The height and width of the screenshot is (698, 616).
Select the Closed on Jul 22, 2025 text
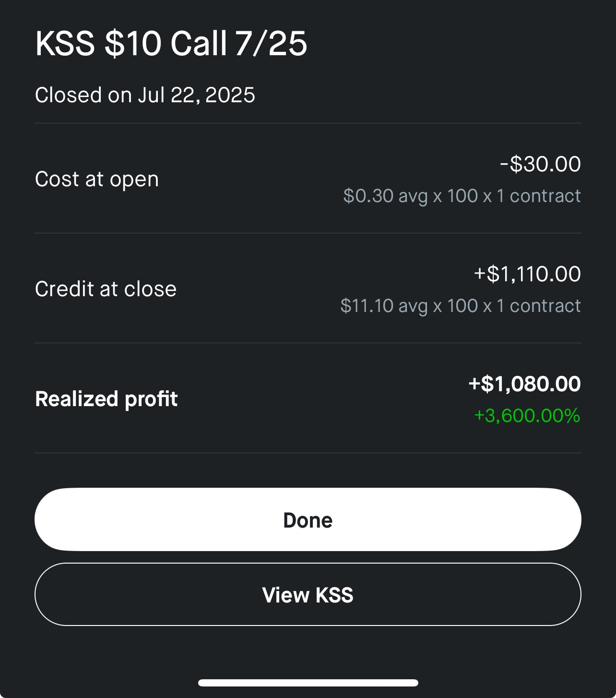point(145,95)
